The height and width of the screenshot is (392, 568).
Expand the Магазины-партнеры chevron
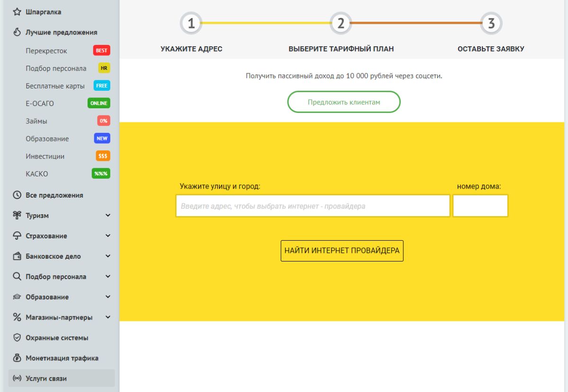click(x=108, y=317)
